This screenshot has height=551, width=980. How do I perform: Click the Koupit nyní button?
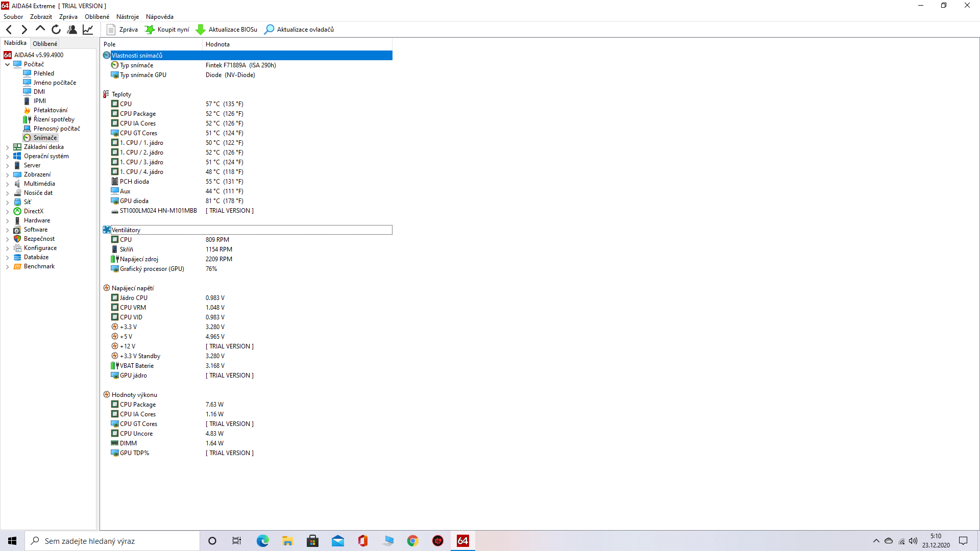coord(167,30)
